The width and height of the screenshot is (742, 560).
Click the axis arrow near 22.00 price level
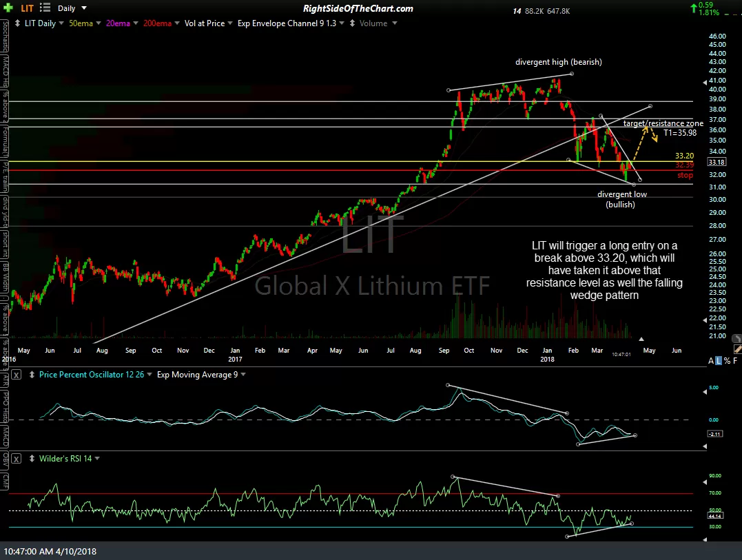(705, 320)
